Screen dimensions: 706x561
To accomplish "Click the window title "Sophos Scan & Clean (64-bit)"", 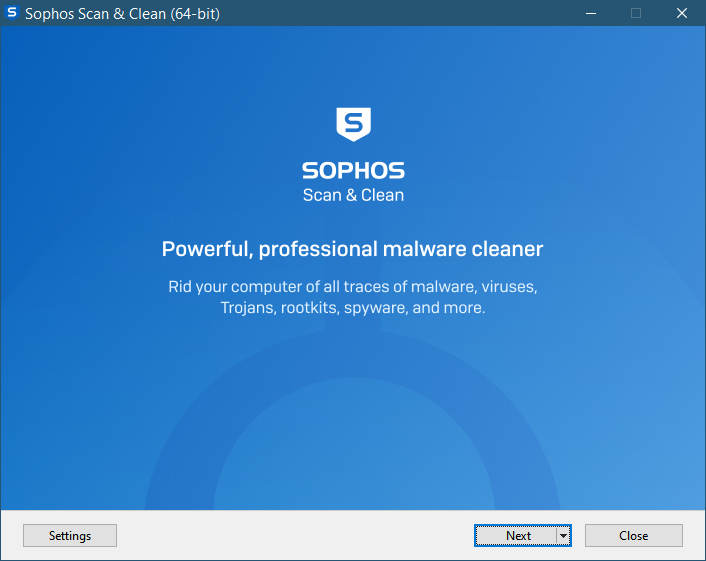I will click(x=122, y=14).
